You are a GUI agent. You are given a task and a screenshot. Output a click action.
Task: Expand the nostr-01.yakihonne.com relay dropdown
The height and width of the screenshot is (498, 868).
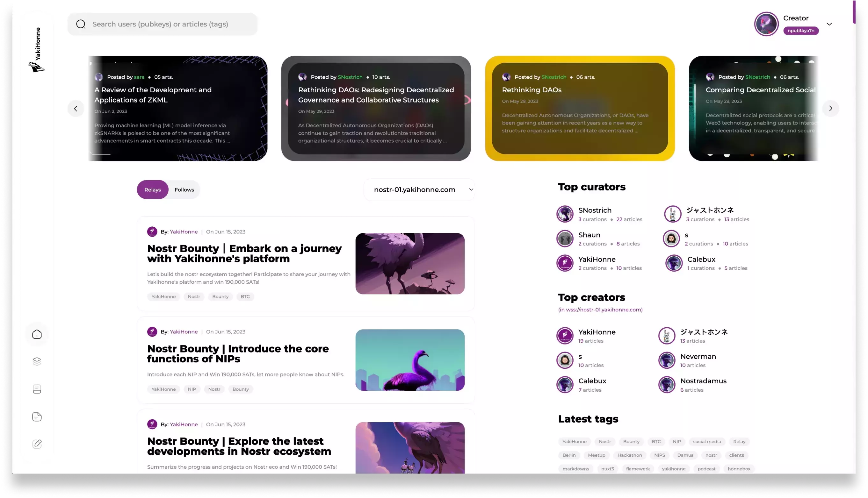[419, 190]
